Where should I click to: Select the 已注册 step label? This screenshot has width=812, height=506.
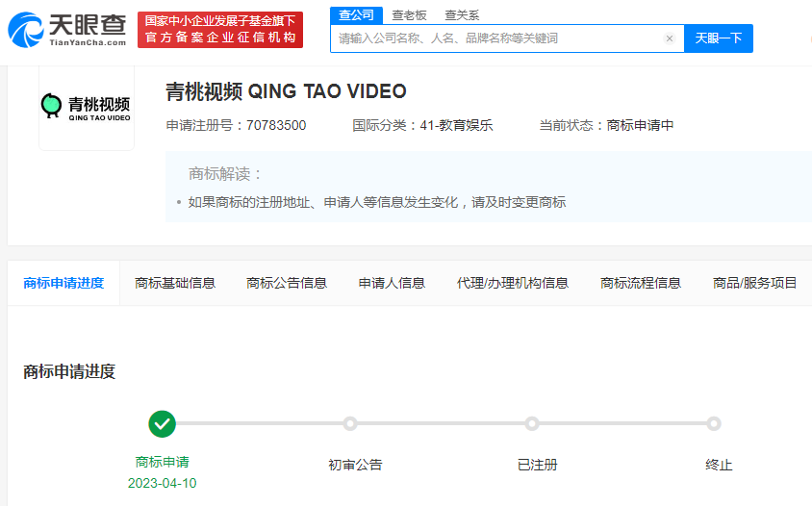pyautogui.click(x=537, y=465)
